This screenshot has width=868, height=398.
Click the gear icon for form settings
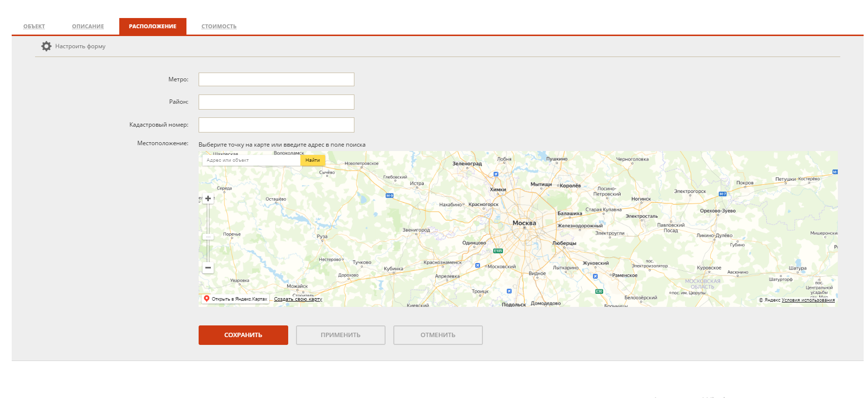coord(46,46)
